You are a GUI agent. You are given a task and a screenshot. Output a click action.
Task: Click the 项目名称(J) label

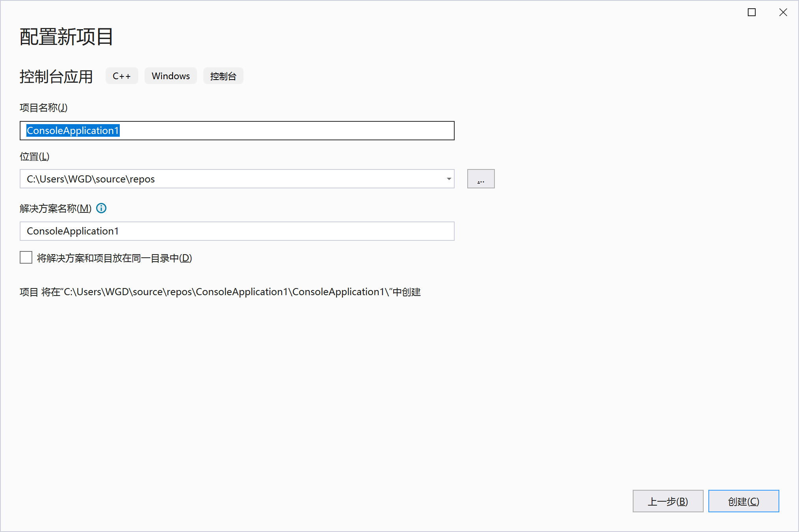[x=44, y=108]
